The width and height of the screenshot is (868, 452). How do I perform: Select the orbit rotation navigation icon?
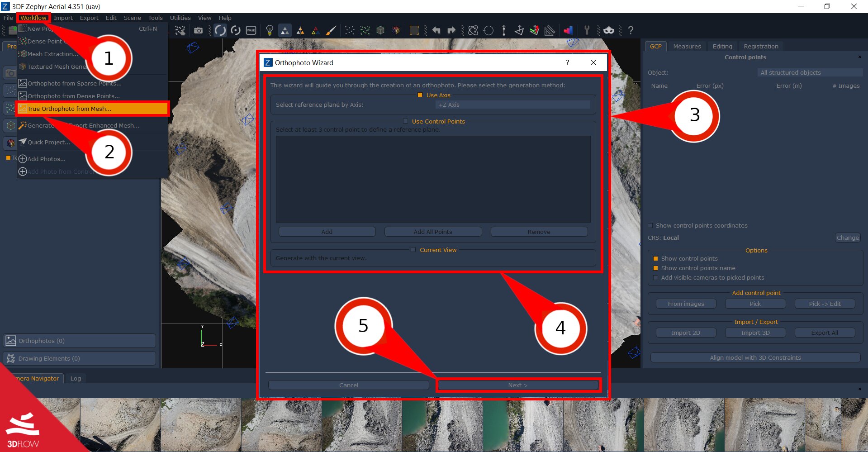220,30
